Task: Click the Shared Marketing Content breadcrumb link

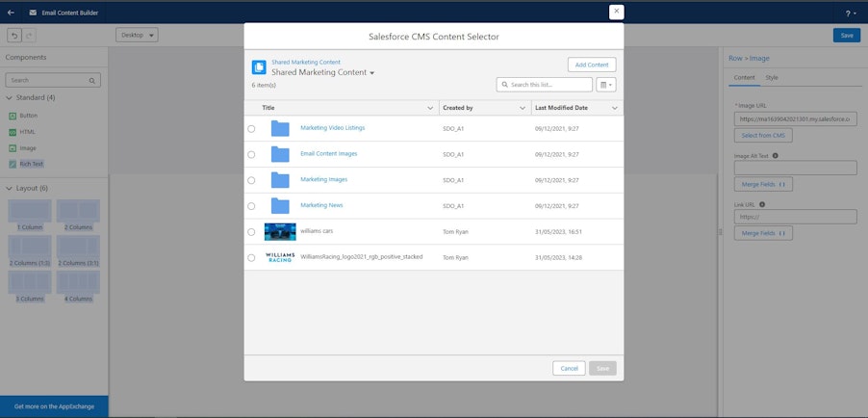Action: point(306,62)
